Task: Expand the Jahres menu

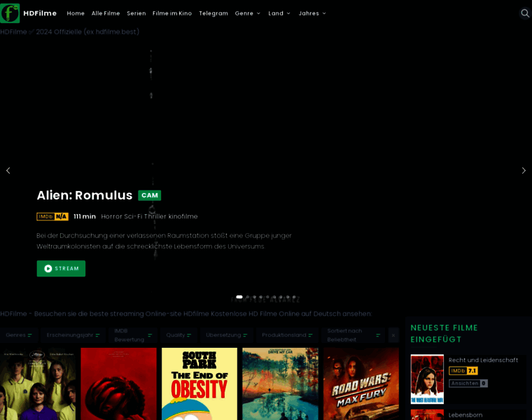Action: pyautogui.click(x=312, y=13)
